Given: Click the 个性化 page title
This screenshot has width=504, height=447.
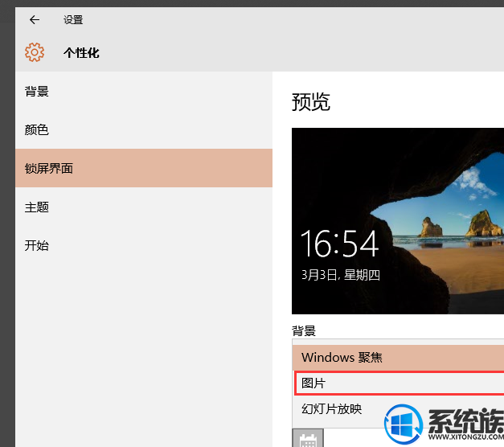Looking at the screenshot, I should point(81,53).
